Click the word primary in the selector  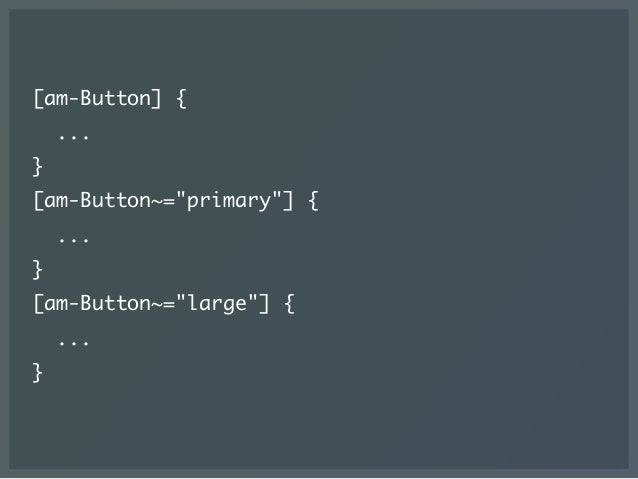pyautogui.click(x=229, y=202)
